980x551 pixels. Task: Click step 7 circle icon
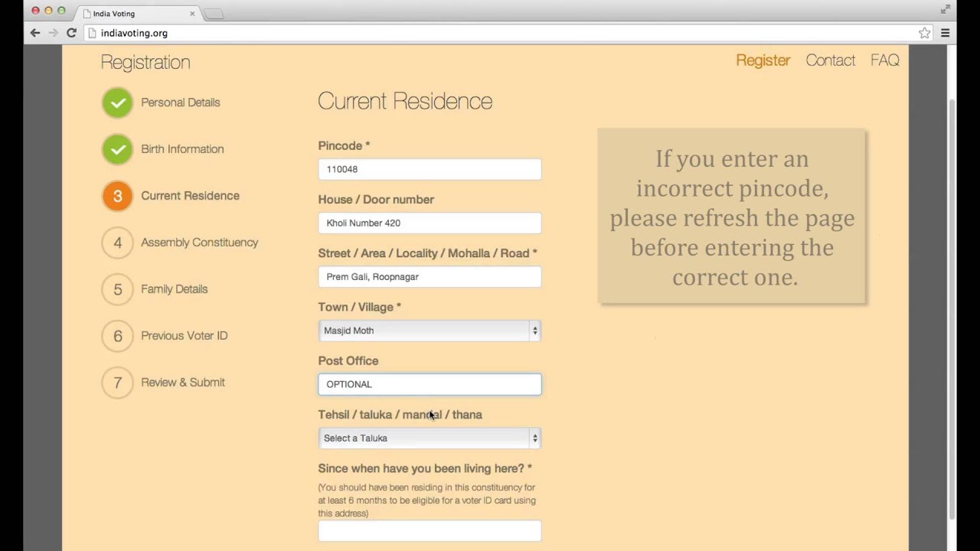tap(117, 383)
